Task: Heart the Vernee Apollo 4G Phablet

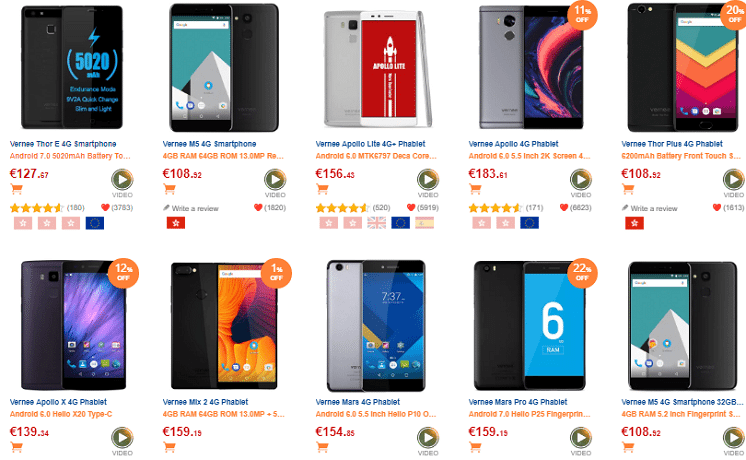Action: (x=564, y=207)
